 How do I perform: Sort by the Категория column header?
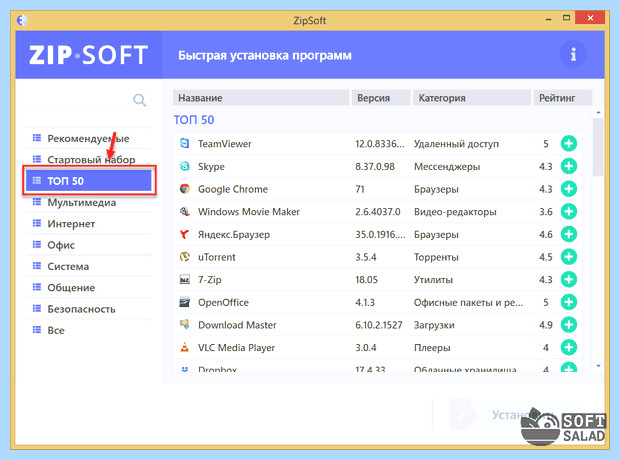tap(472, 98)
